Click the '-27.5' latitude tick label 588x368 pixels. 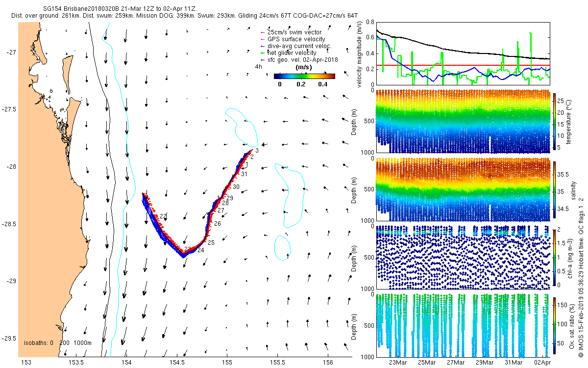point(10,109)
